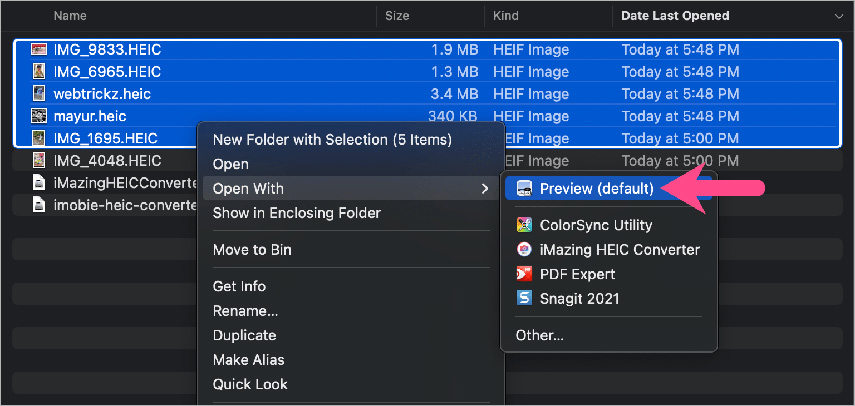The height and width of the screenshot is (406, 855).
Task: Click Rename... in the context menu
Action: pyautogui.click(x=245, y=311)
